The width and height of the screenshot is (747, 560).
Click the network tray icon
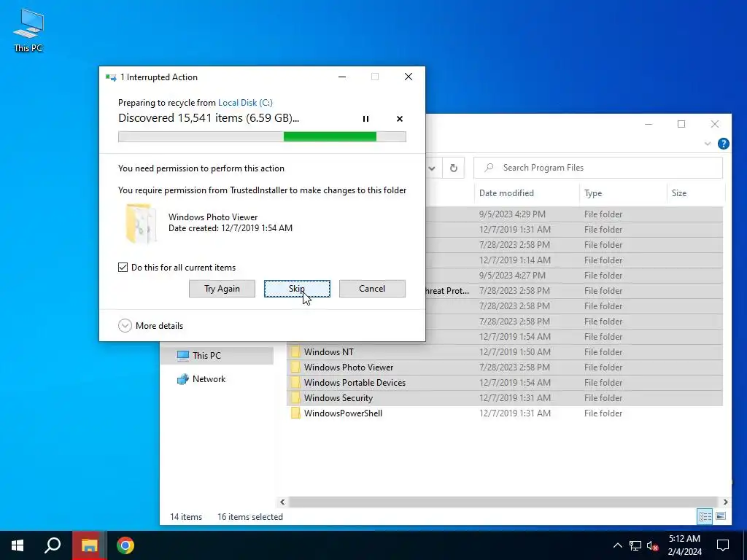[635, 545]
